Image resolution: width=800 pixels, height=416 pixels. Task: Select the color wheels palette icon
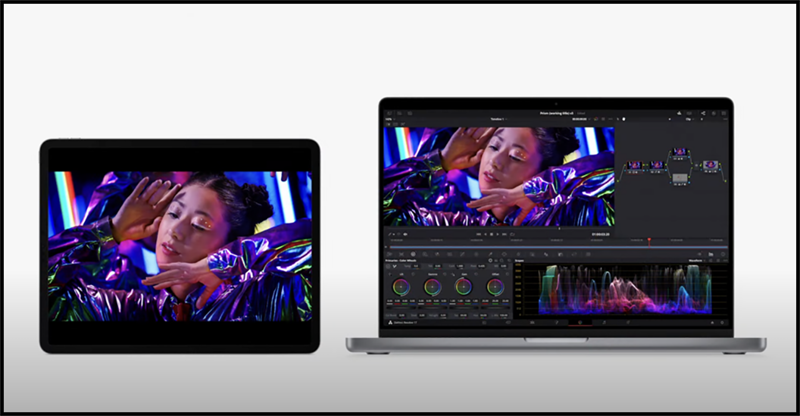413,255
